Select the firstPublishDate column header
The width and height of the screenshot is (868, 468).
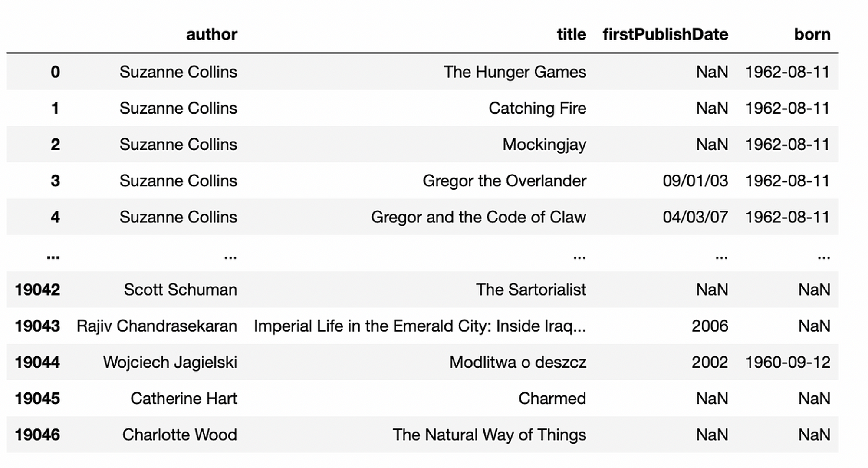click(x=665, y=34)
